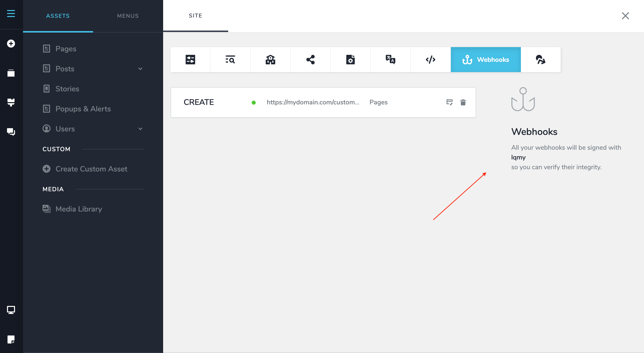Select the ASSETS tab
The height and width of the screenshot is (353, 644).
58,16
